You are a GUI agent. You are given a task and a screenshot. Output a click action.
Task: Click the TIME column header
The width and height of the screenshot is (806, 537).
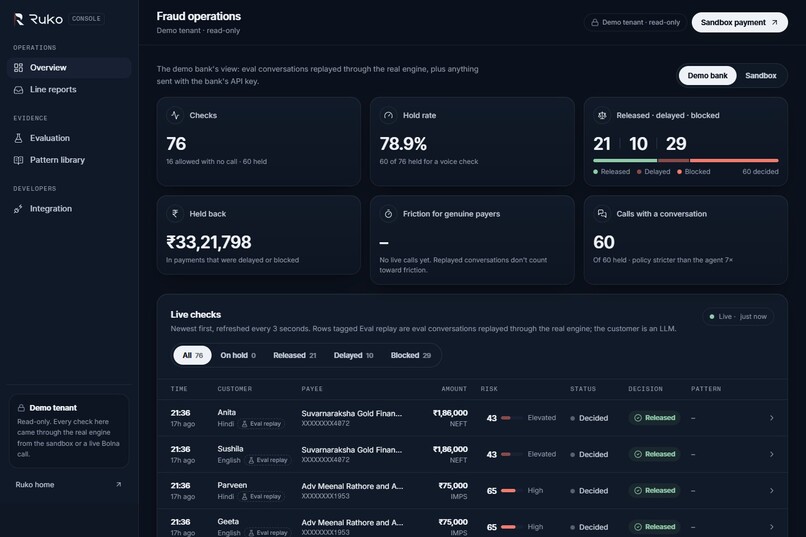click(x=179, y=389)
